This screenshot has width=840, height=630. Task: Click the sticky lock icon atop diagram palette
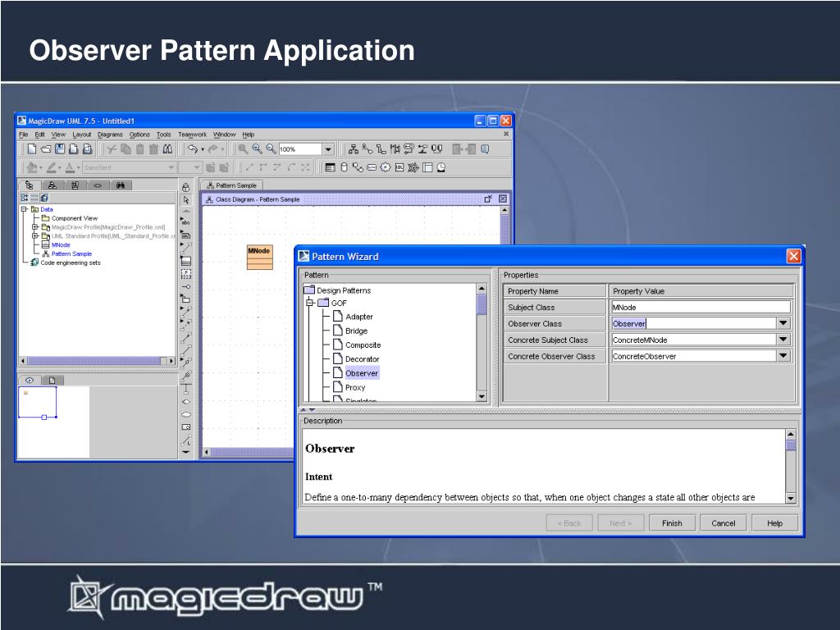tap(186, 188)
